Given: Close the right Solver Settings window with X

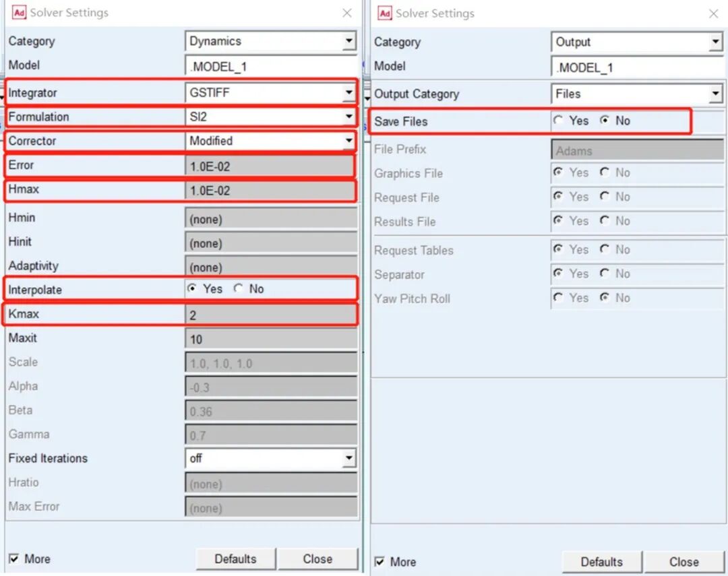Looking at the screenshot, I should click(714, 14).
